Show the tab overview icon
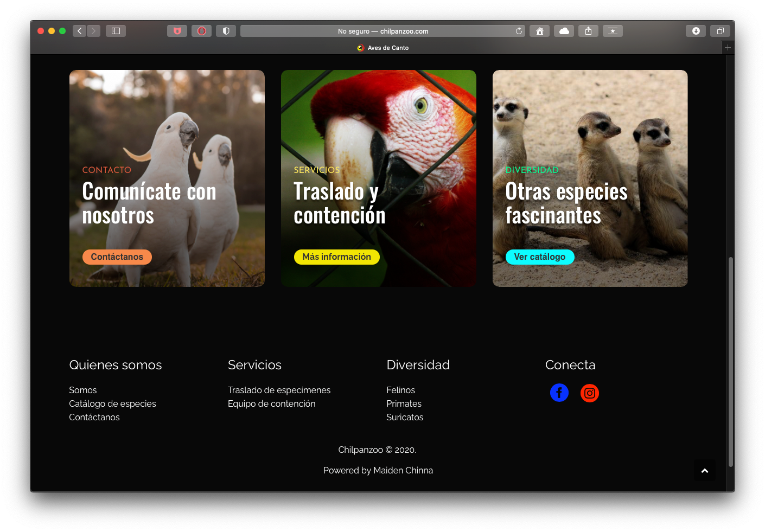The width and height of the screenshot is (765, 532). pyautogui.click(x=720, y=31)
